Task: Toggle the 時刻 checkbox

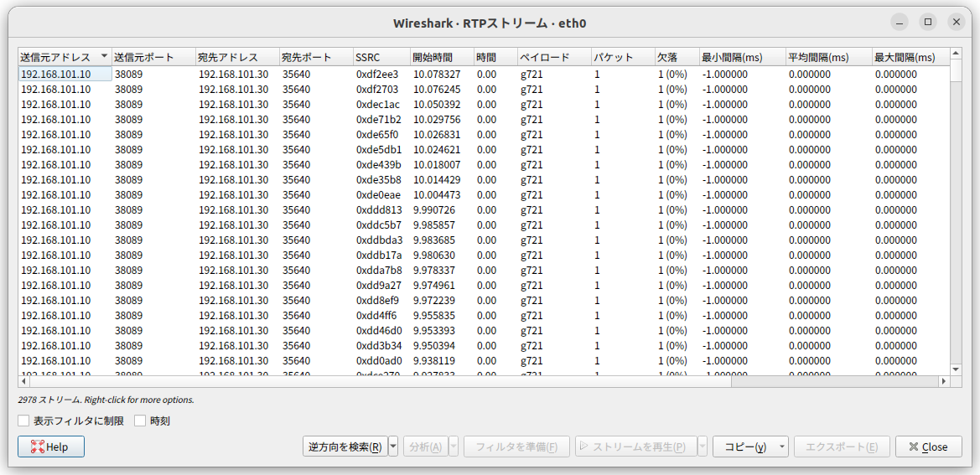Action: 140,421
